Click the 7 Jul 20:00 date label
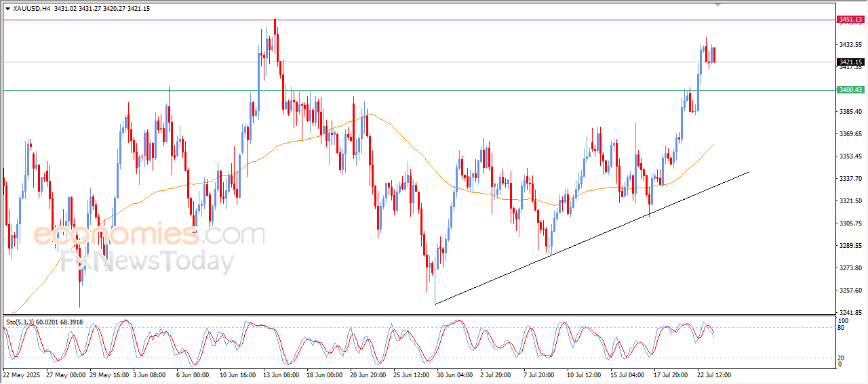This screenshot has height=384, width=868. tap(538, 374)
